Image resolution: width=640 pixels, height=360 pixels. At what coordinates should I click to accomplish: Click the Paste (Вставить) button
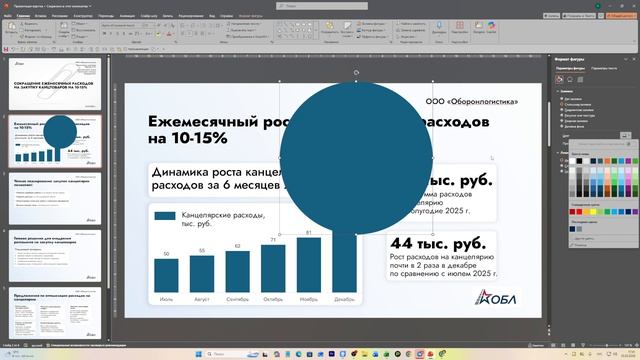[x=11, y=28]
